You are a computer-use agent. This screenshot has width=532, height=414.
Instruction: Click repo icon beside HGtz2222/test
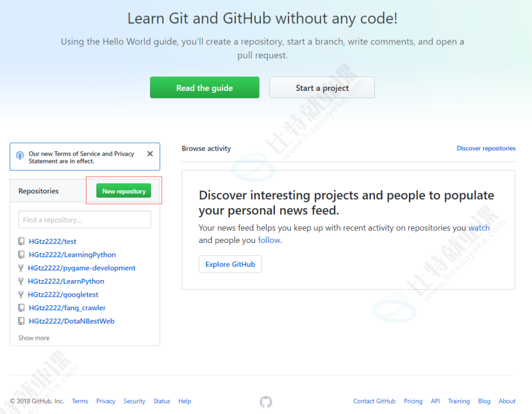[21, 241]
